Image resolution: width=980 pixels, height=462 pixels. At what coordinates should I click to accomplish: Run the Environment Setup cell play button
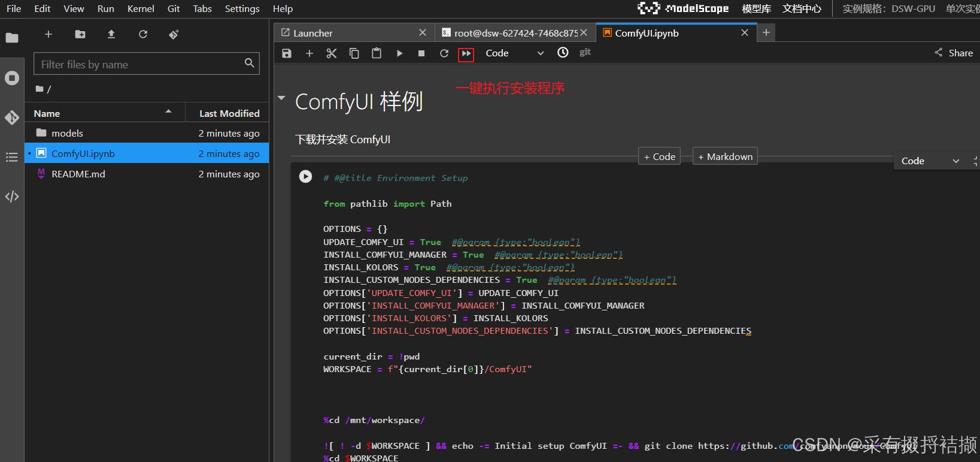click(x=305, y=177)
